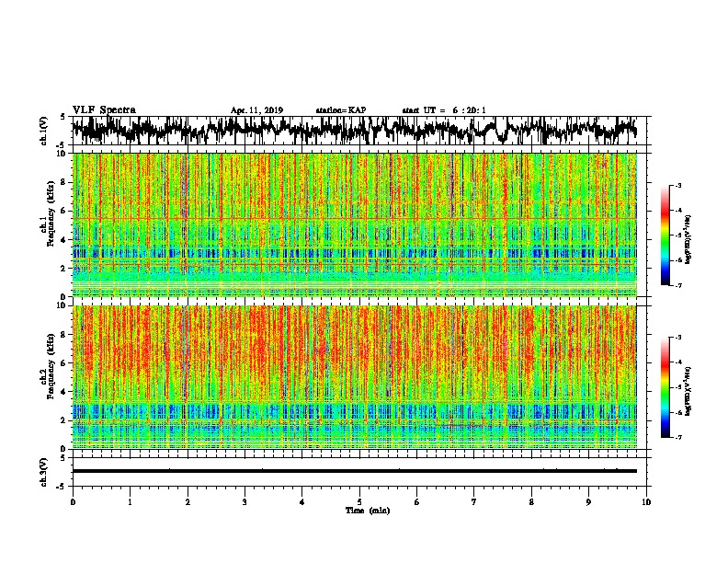
Task: Click the ch.1 colorbar units label
Action: [x=688, y=240]
